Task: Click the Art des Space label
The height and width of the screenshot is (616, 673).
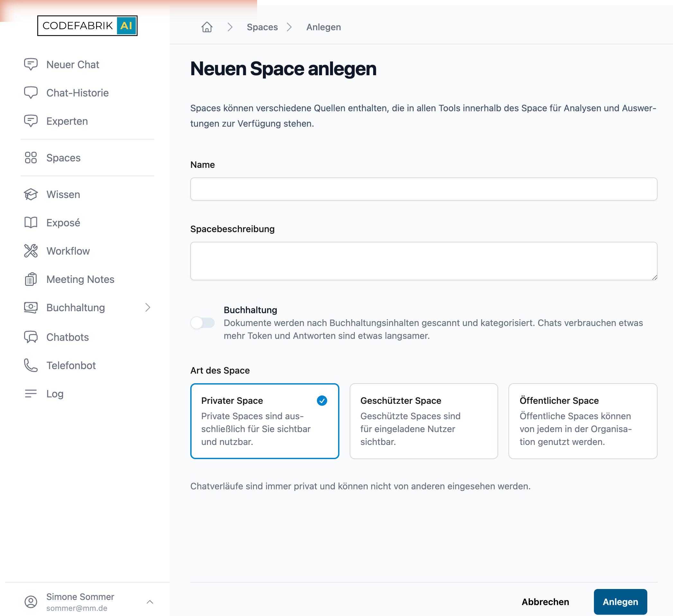Action: coord(220,371)
